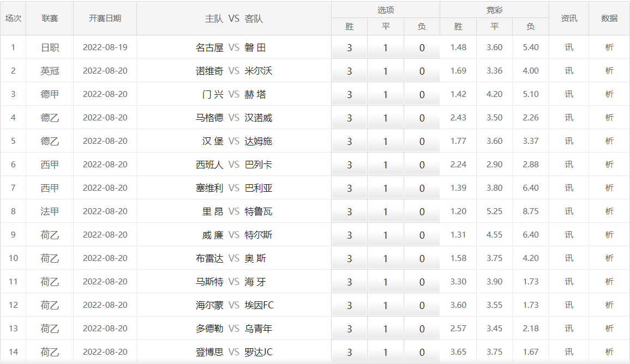
Task: Click team name 特鲁瓦
Action: pos(259,211)
